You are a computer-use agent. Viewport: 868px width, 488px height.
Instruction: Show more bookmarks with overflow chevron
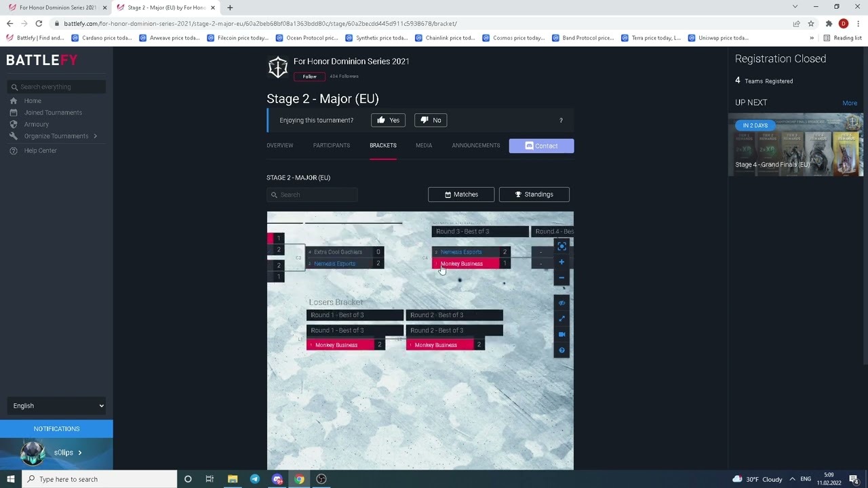click(812, 38)
